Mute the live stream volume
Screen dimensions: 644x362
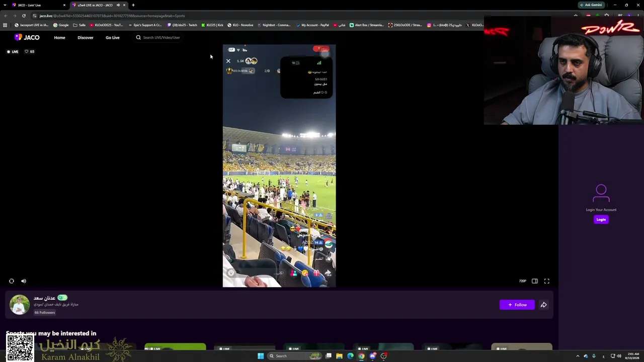pos(24,281)
